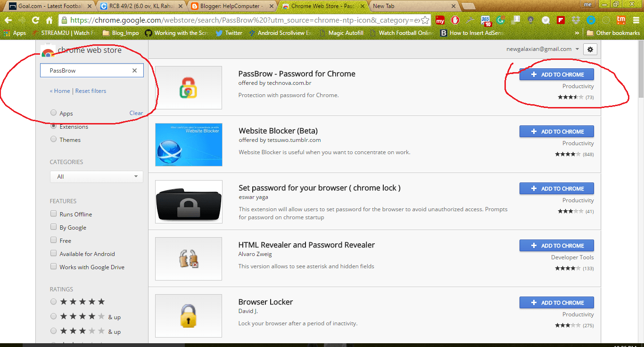The height and width of the screenshot is (347, 644).
Task: Click the address bar URL
Action: [x=244, y=20]
